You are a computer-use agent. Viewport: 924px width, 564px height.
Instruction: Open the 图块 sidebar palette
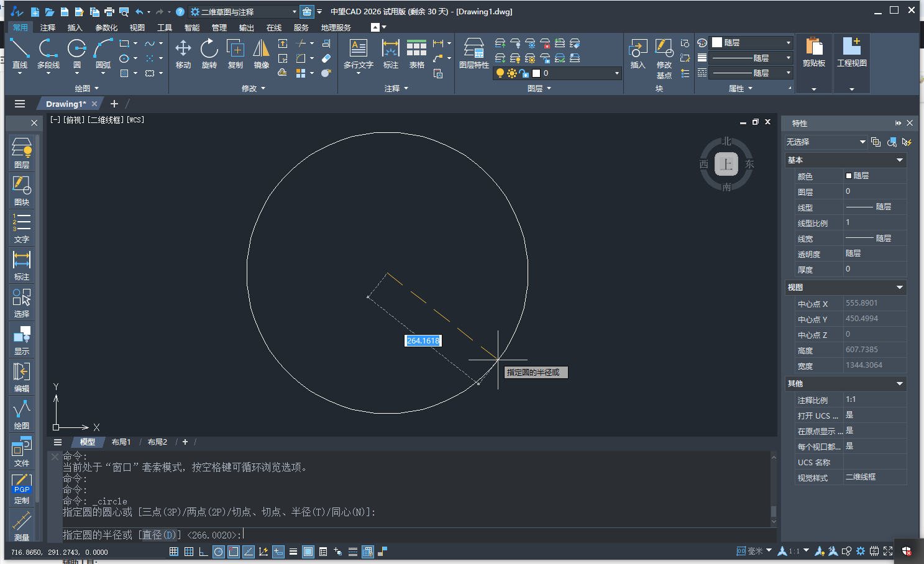pos(22,190)
